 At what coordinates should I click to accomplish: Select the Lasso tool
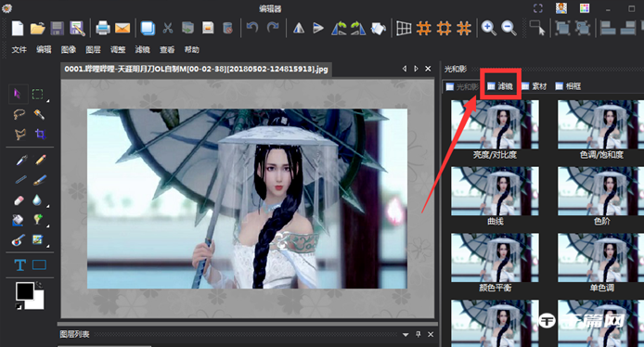[19, 114]
